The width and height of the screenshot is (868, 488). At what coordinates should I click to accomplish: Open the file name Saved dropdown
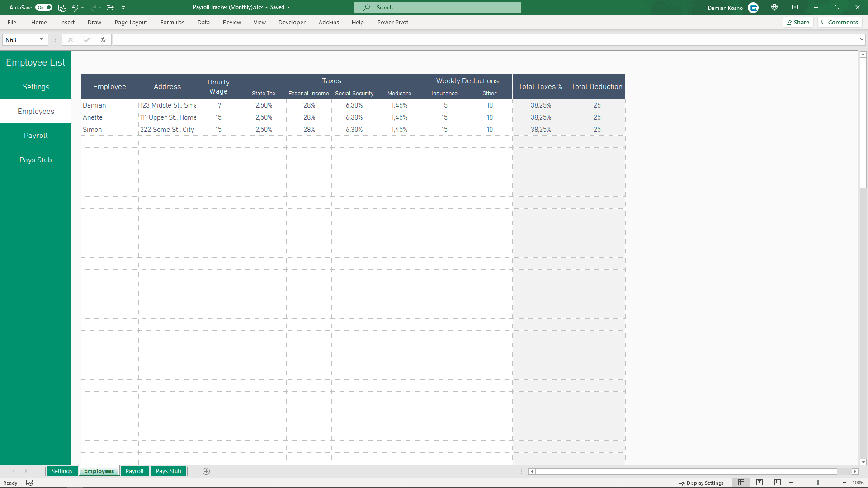(288, 8)
